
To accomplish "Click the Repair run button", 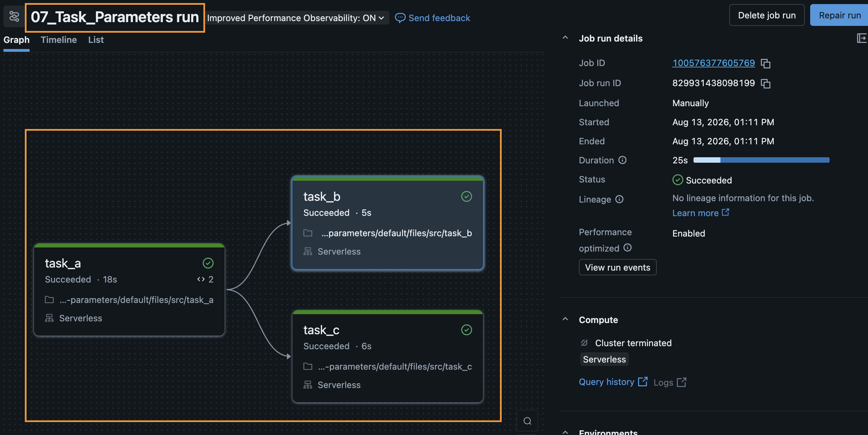I will pyautogui.click(x=839, y=15).
